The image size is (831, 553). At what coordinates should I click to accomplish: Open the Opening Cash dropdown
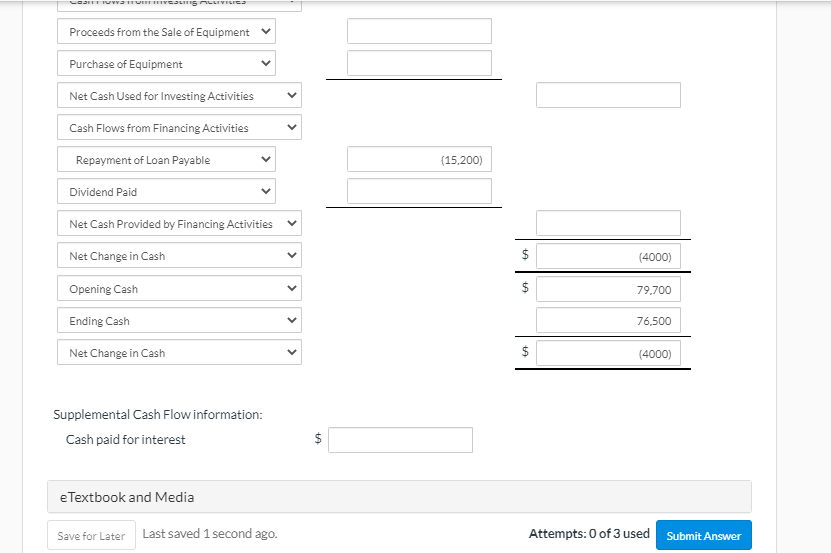coord(179,289)
